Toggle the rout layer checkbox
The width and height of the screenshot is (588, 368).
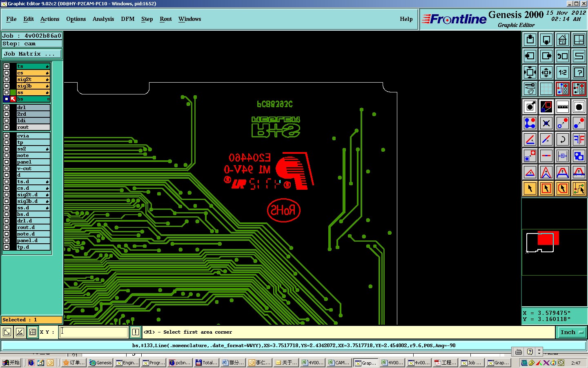click(7, 127)
